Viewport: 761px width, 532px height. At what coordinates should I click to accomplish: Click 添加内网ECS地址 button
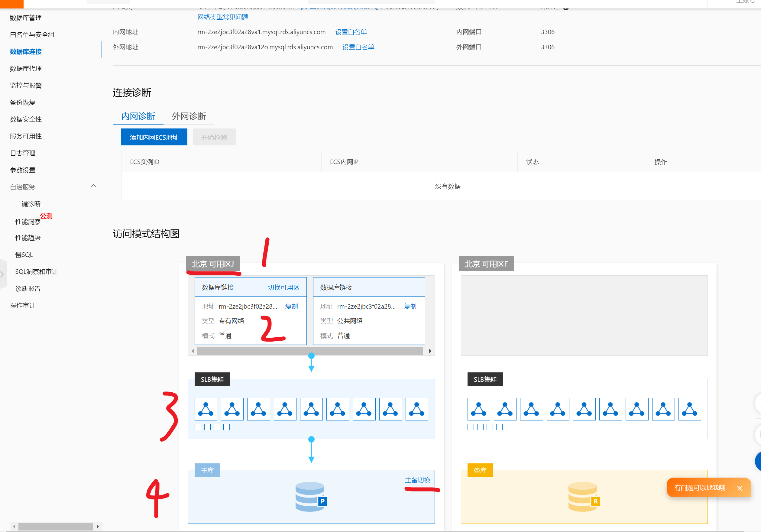tap(154, 137)
